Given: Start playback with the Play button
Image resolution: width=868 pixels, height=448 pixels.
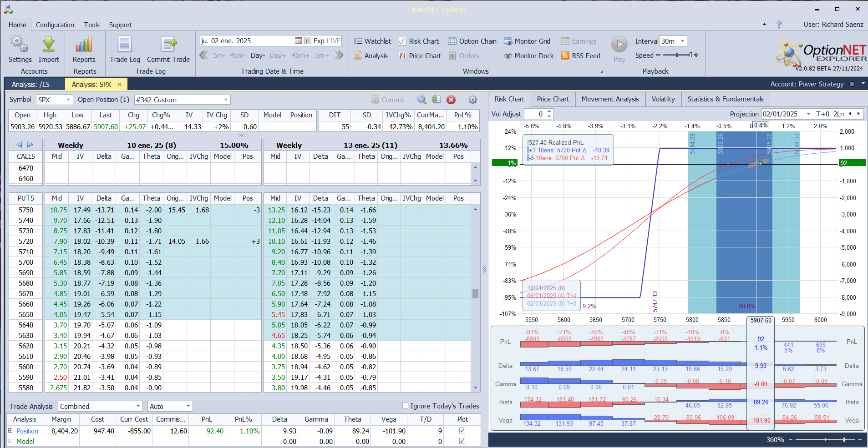Looking at the screenshot, I should point(619,49).
